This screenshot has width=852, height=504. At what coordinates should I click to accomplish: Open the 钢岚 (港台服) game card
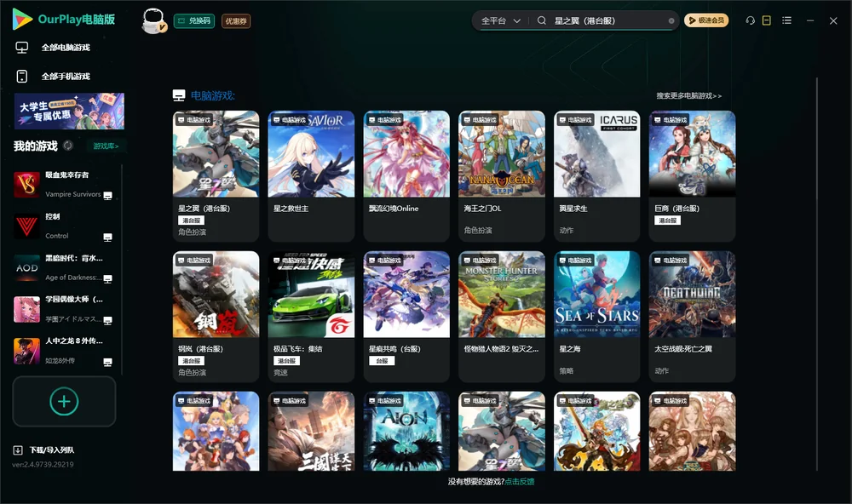pyautogui.click(x=216, y=316)
